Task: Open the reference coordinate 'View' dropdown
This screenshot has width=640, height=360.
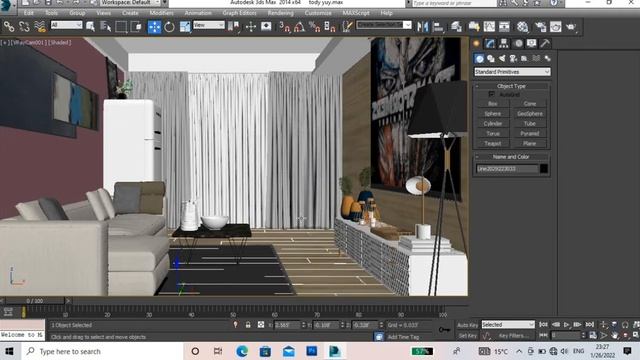Action: click(209, 25)
